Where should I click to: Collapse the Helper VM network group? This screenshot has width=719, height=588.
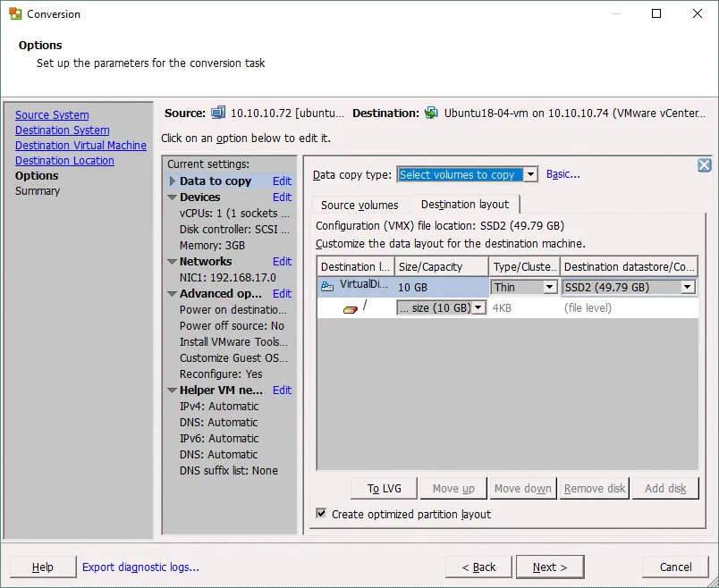[x=172, y=390]
